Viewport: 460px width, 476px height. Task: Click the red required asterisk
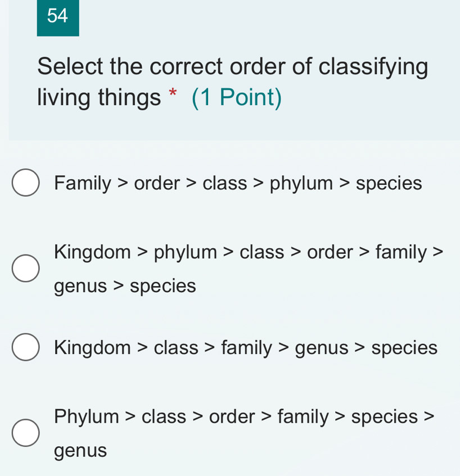[174, 98]
